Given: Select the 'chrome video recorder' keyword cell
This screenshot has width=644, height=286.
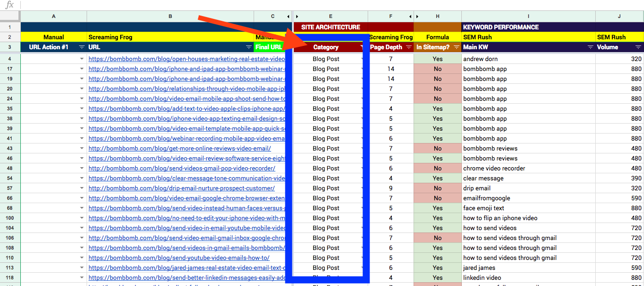Looking at the screenshot, I should coord(529,169).
